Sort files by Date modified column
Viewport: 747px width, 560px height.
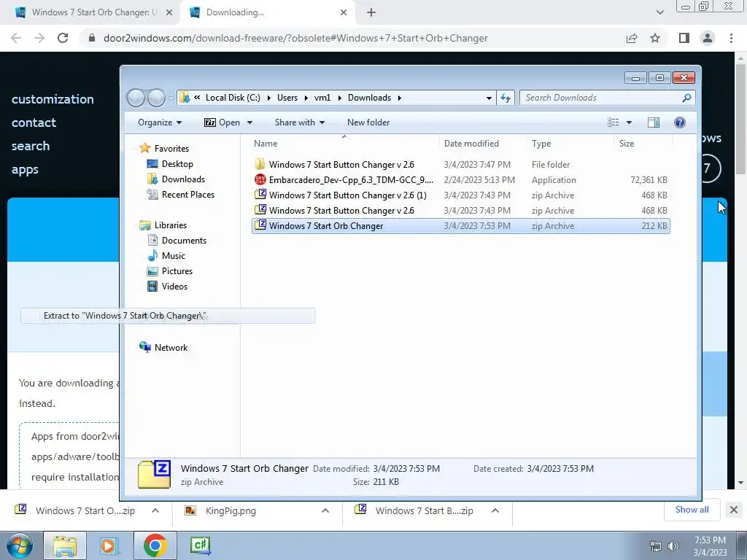483,144
